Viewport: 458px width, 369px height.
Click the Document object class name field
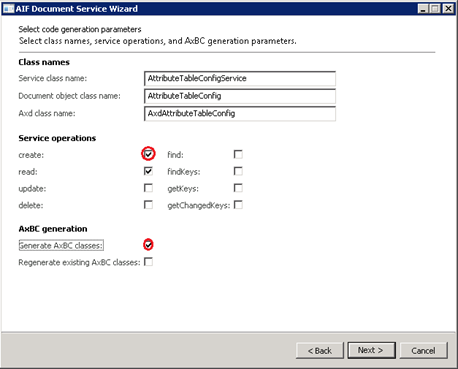[240, 96]
